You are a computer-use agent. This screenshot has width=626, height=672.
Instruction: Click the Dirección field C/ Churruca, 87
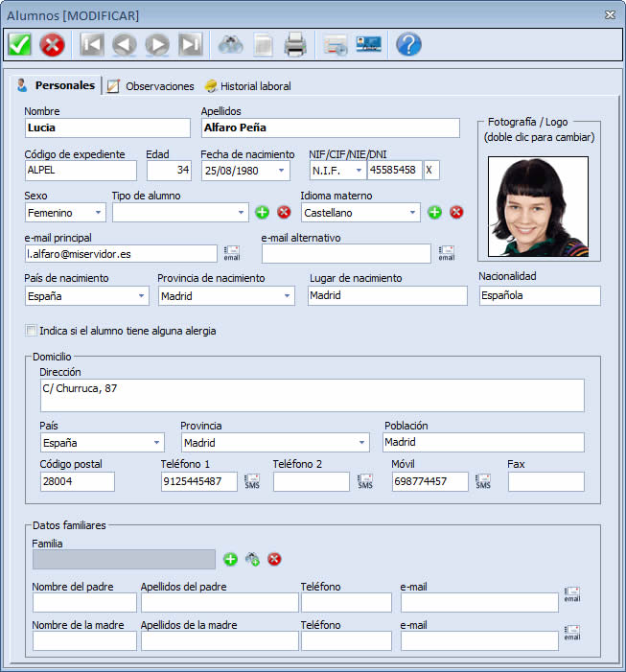coord(313,395)
